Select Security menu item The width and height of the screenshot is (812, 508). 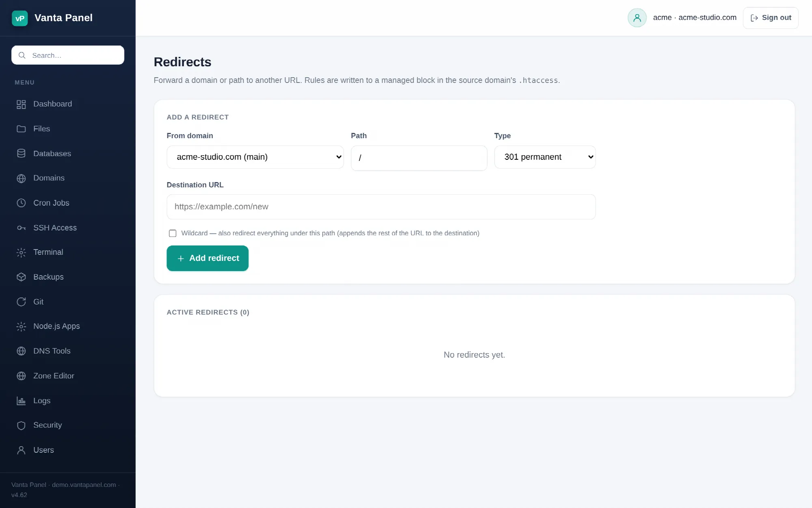point(68,425)
